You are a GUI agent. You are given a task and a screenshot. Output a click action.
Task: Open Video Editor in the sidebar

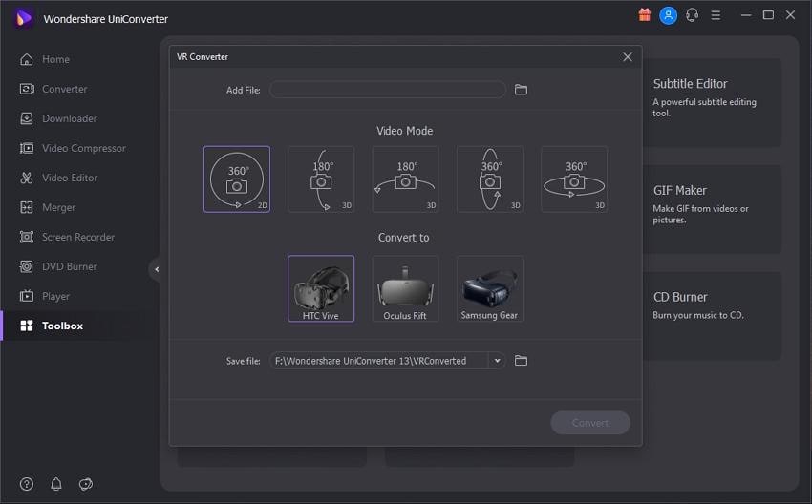(x=58, y=178)
